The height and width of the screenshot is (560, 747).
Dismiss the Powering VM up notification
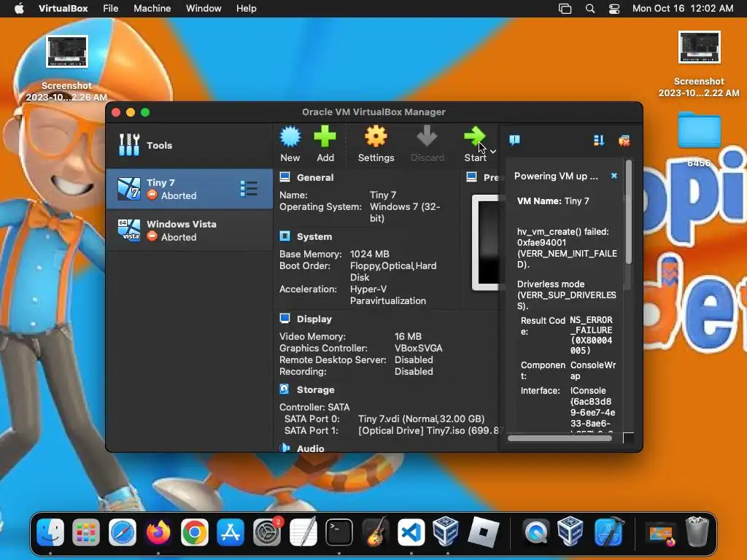[614, 176]
